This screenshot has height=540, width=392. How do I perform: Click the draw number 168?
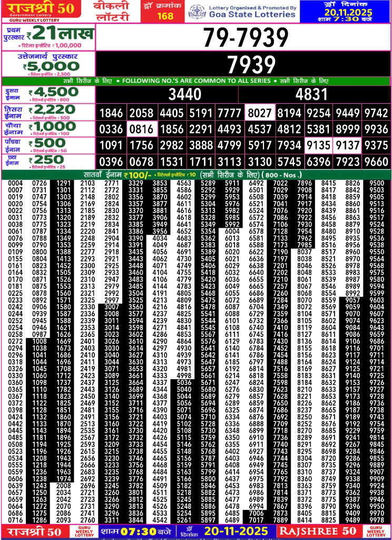[x=165, y=16]
